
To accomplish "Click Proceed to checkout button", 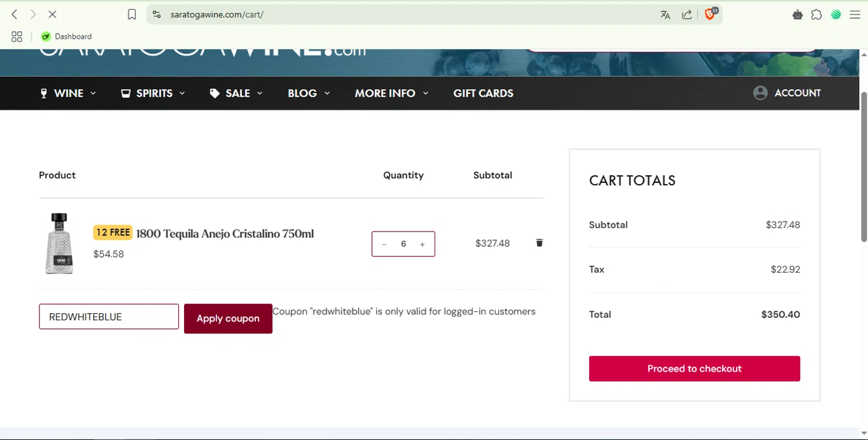I will click(694, 369).
